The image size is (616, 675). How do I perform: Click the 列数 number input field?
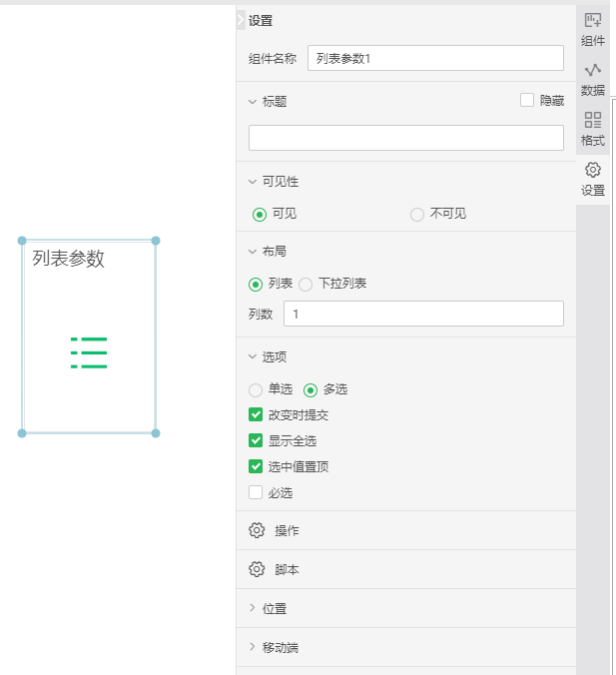[x=423, y=314]
